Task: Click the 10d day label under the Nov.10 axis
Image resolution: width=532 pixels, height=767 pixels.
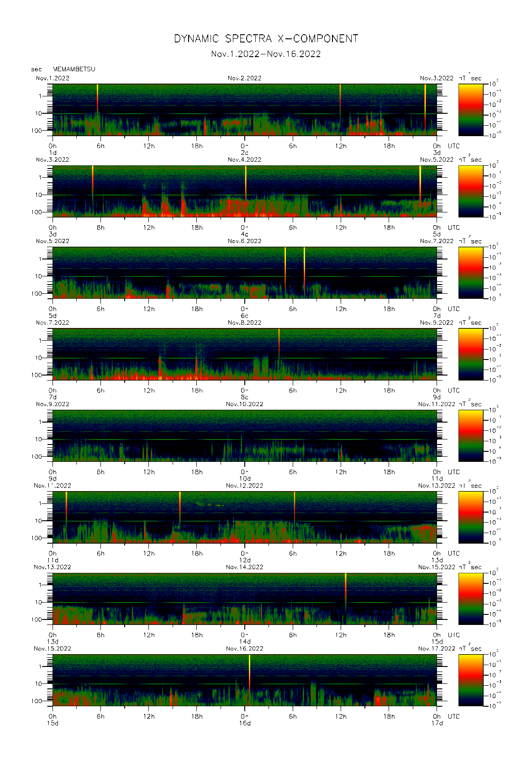Action: pos(245,479)
